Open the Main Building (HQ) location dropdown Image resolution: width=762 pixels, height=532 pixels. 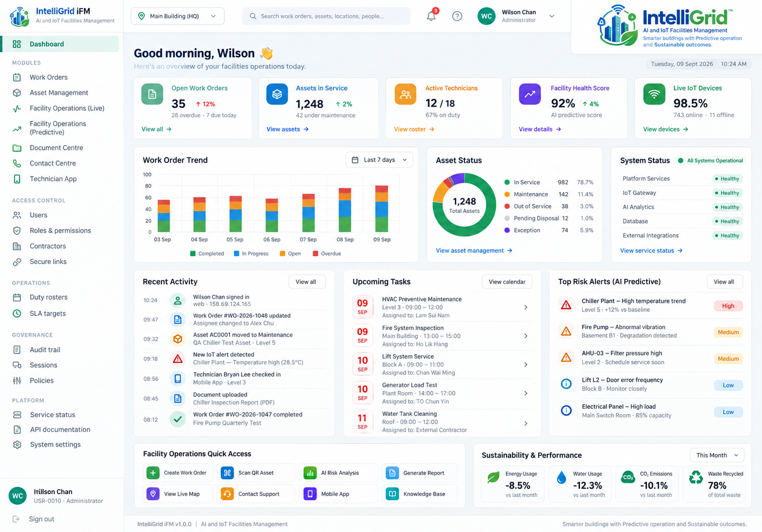click(178, 16)
